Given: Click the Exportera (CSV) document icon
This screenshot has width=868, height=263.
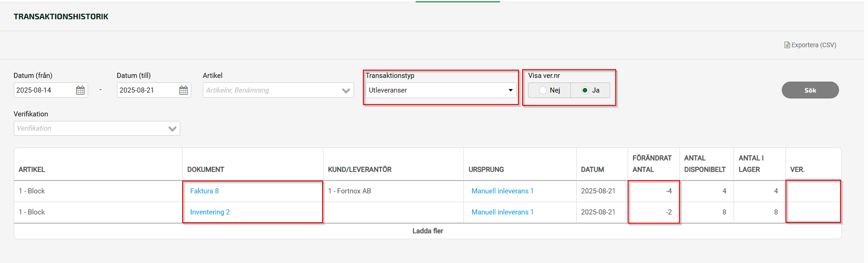Looking at the screenshot, I should coord(787,45).
